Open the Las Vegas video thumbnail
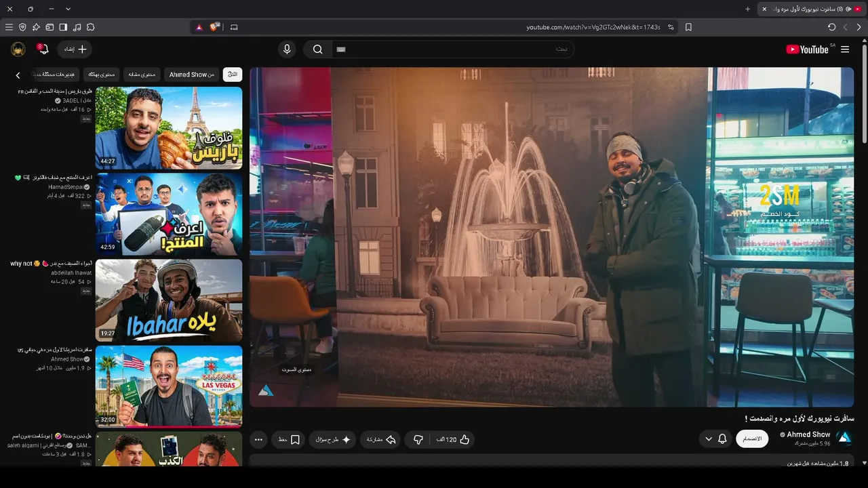This screenshot has width=868, height=488. click(x=169, y=386)
